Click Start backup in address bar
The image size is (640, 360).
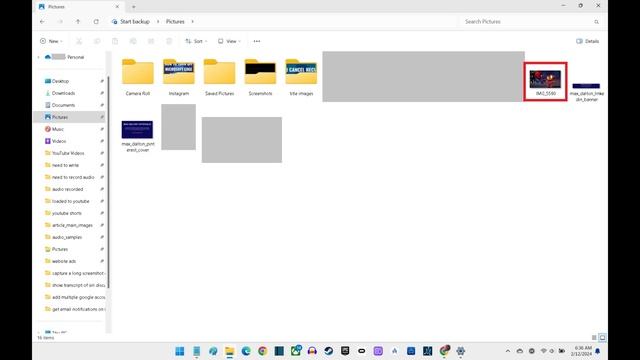coord(135,22)
